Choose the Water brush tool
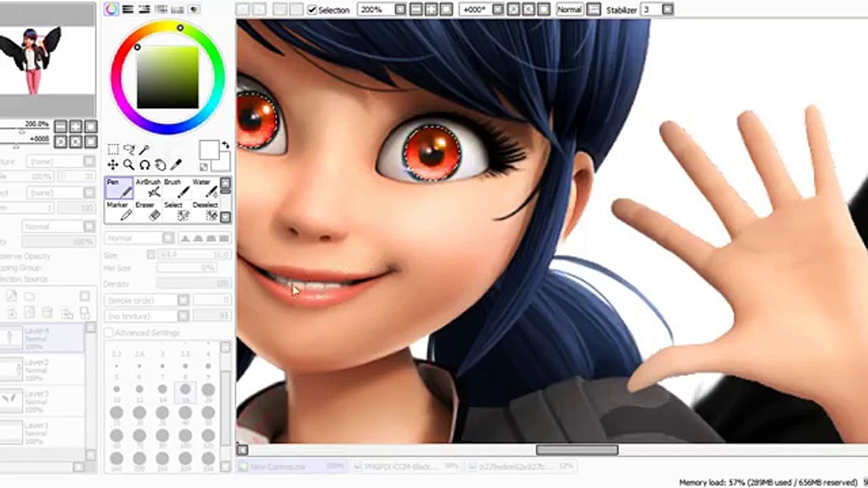This screenshot has height=488, width=868. (205, 188)
